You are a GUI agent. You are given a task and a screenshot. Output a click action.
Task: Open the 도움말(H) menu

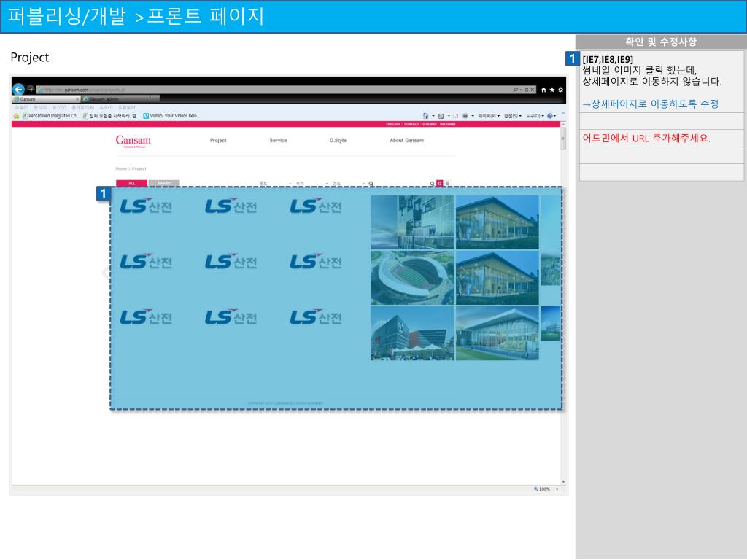(x=127, y=108)
